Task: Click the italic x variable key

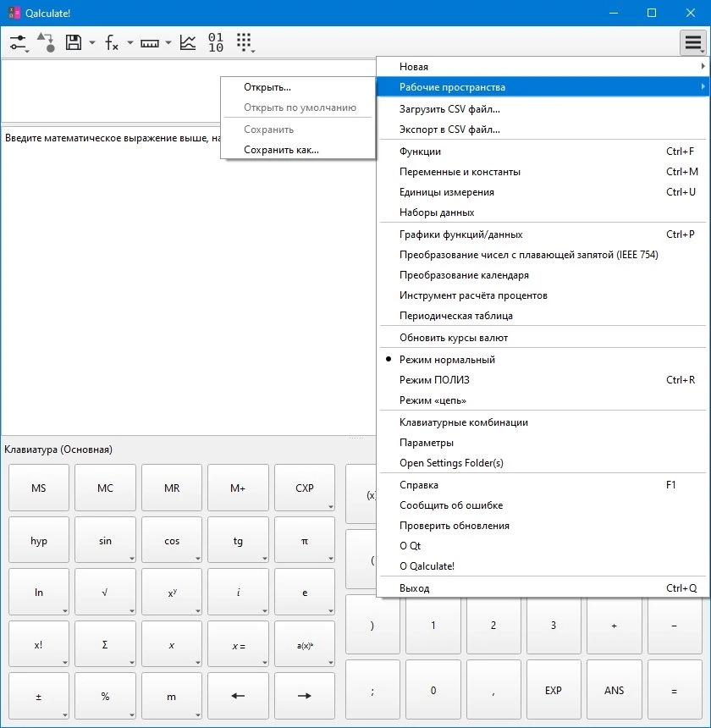Action: pyautogui.click(x=172, y=644)
